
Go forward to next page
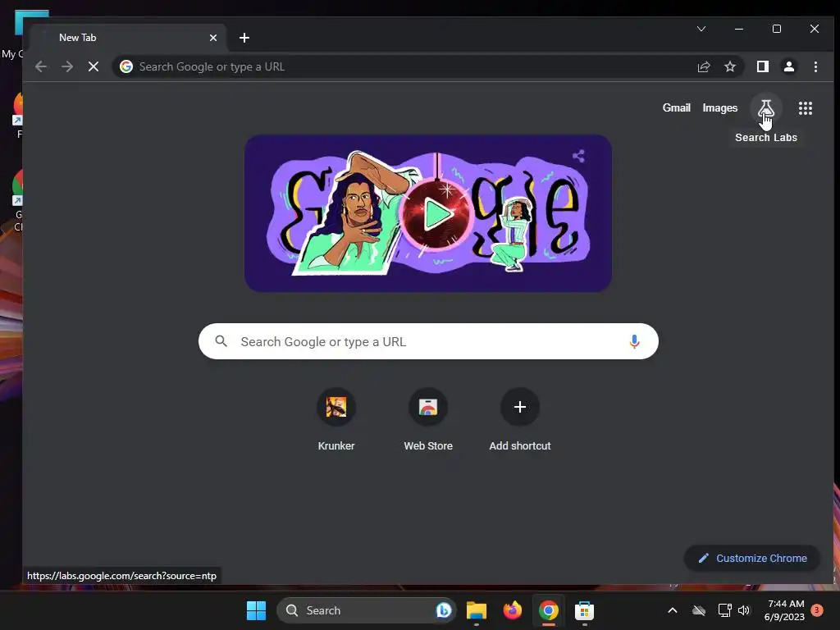(67, 66)
